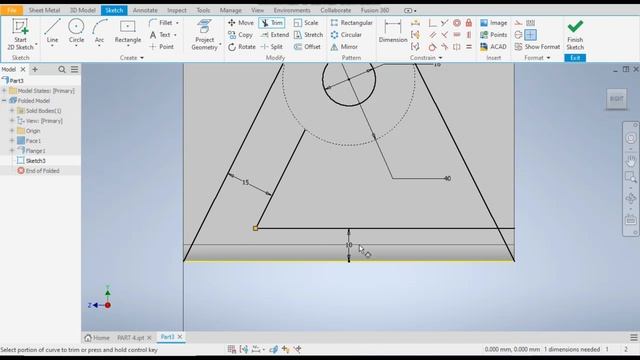This screenshot has width=640, height=360.
Task: Toggle the centerline grid format button
Action: click(531, 35)
